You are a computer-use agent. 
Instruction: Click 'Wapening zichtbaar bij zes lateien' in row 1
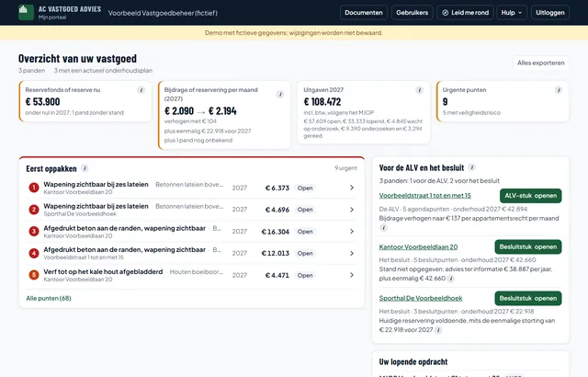coord(96,184)
